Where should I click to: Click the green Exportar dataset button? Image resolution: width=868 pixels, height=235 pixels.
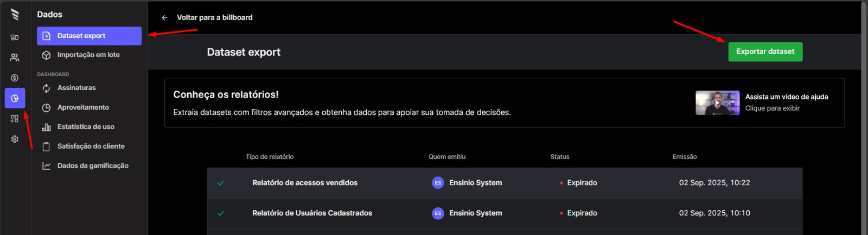[765, 52]
